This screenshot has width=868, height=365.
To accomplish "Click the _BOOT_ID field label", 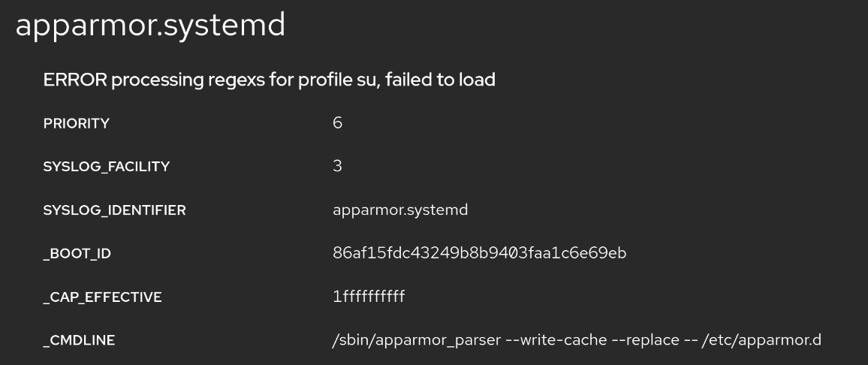I will (77, 254).
